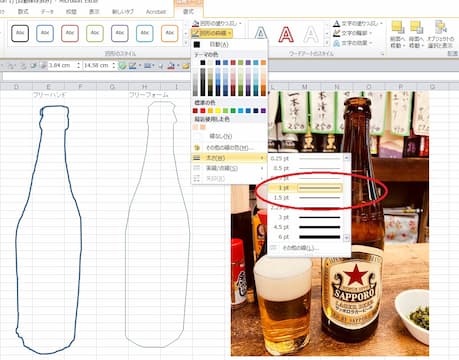
Task: Open the データ ribbon tab
Action: point(47,11)
